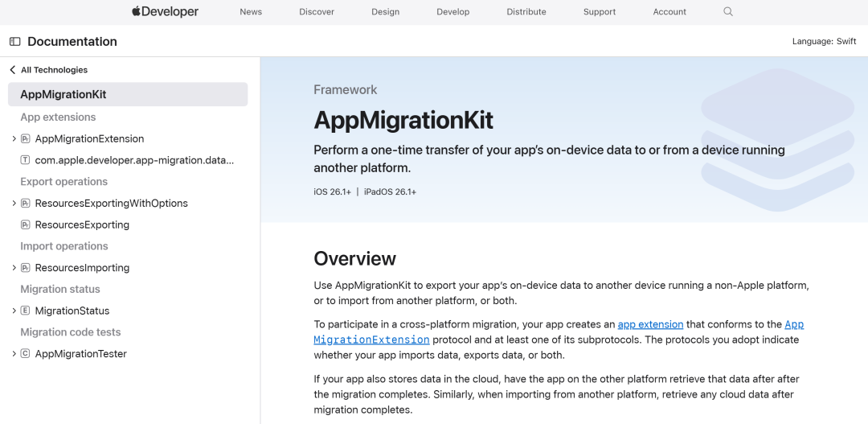Expand the ResourcesImporting disclosure arrow

pos(14,268)
